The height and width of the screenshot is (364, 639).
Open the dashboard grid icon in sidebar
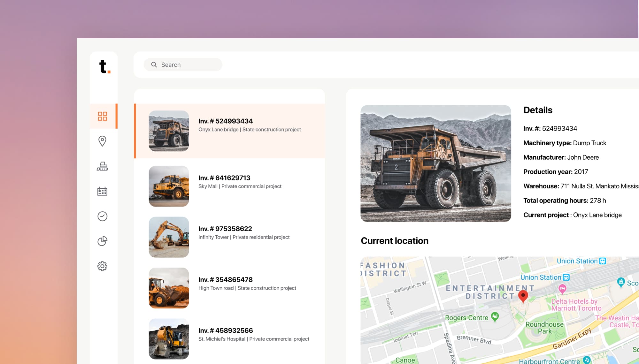[x=102, y=116]
